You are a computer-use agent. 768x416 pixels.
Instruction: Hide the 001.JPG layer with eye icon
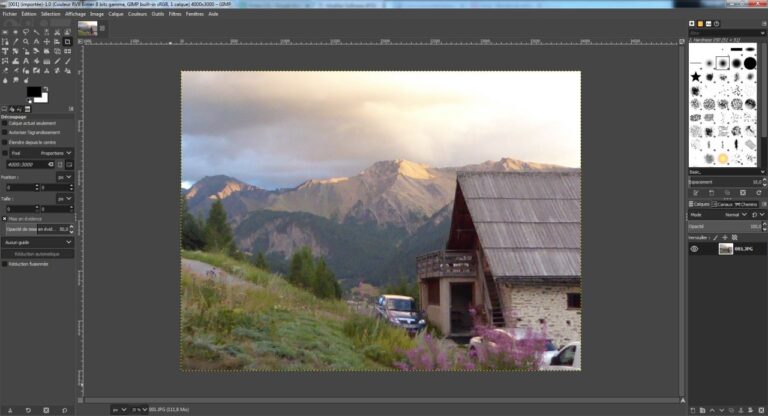click(x=694, y=249)
